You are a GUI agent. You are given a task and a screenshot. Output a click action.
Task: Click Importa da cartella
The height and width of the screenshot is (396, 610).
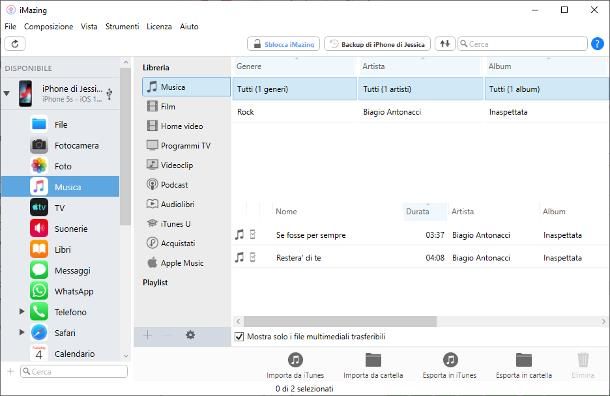373,365
